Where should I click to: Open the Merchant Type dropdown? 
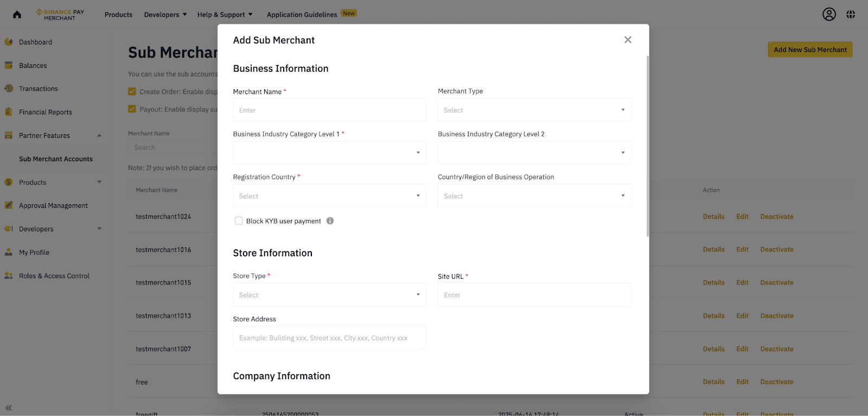(534, 110)
